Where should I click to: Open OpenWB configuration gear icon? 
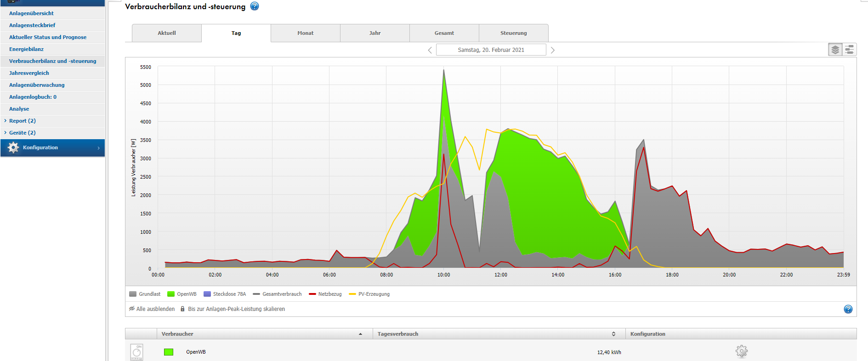click(741, 351)
